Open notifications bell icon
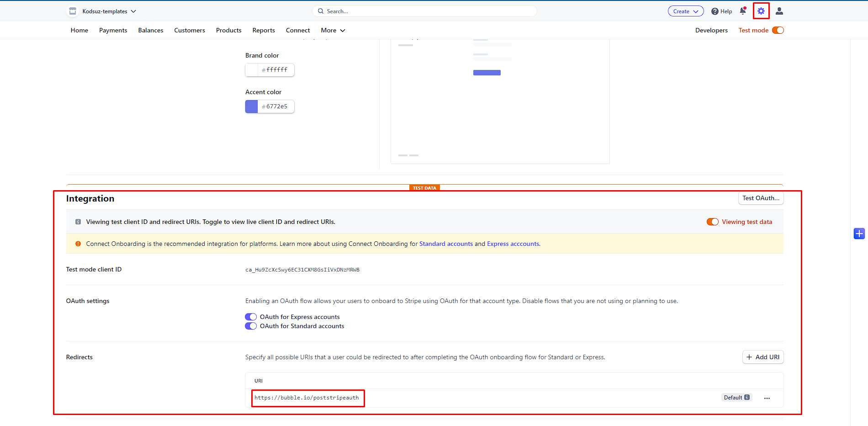Image resolution: width=868 pixels, height=426 pixels. (x=743, y=11)
